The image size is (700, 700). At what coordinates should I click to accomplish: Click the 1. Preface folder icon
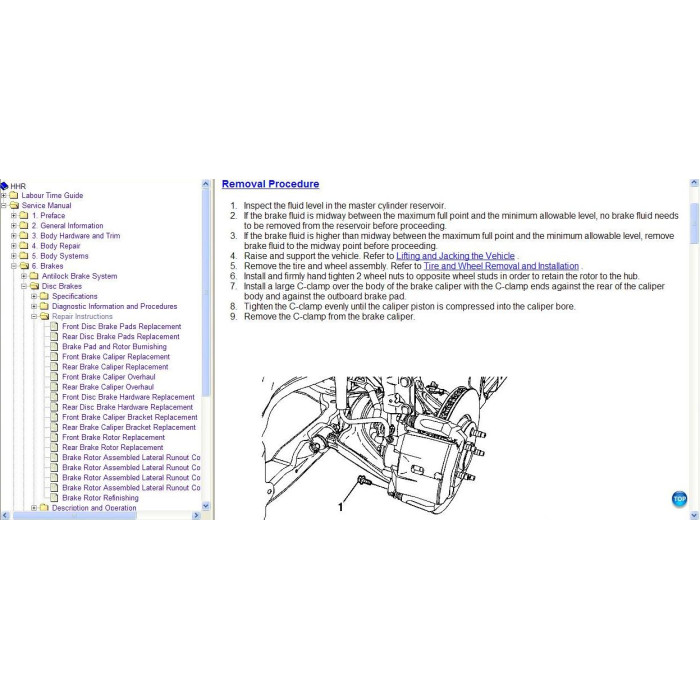tap(24, 215)
